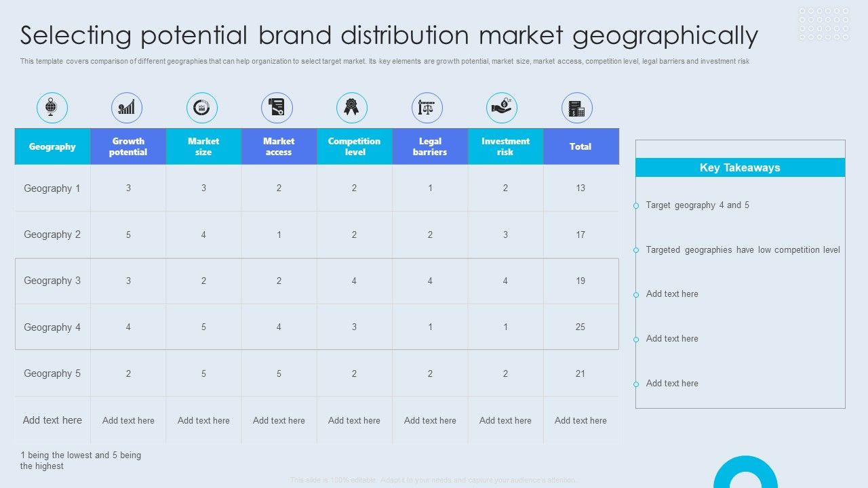Select the Total column header
The width and height of the screenshot is (868, 488).
[580, 146]
